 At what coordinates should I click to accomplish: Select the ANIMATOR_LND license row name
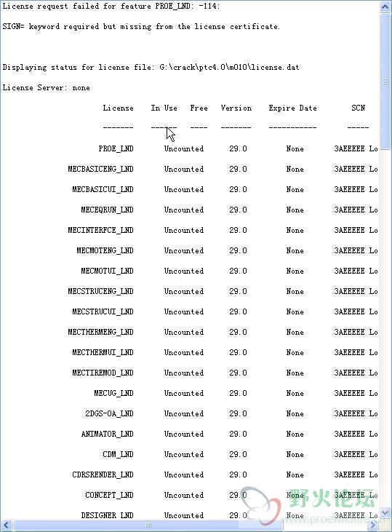coord(107,434)
